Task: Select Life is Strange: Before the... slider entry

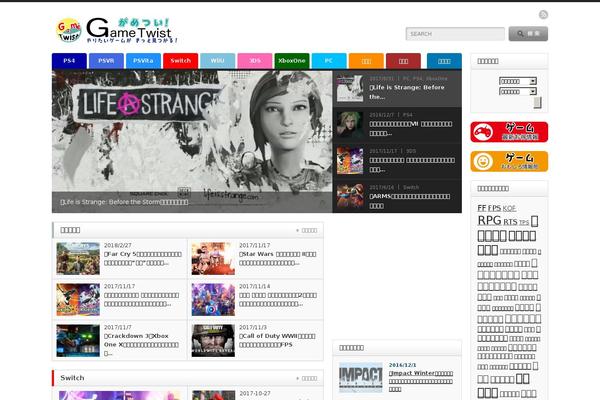Action: point(397,89)
